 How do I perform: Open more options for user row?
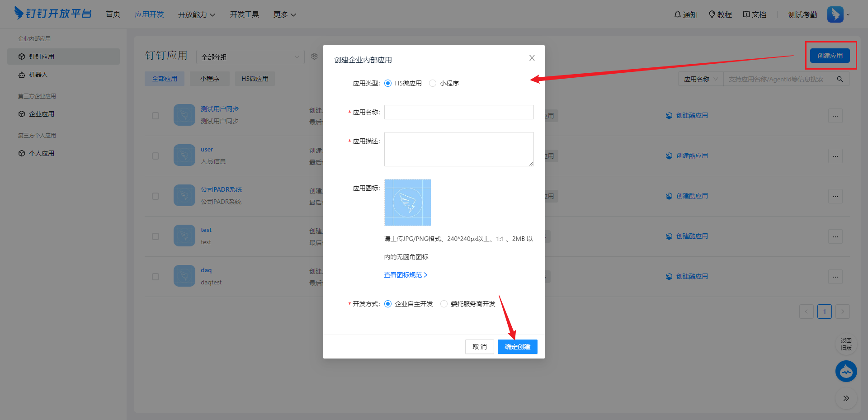click(x=835, y=156)
